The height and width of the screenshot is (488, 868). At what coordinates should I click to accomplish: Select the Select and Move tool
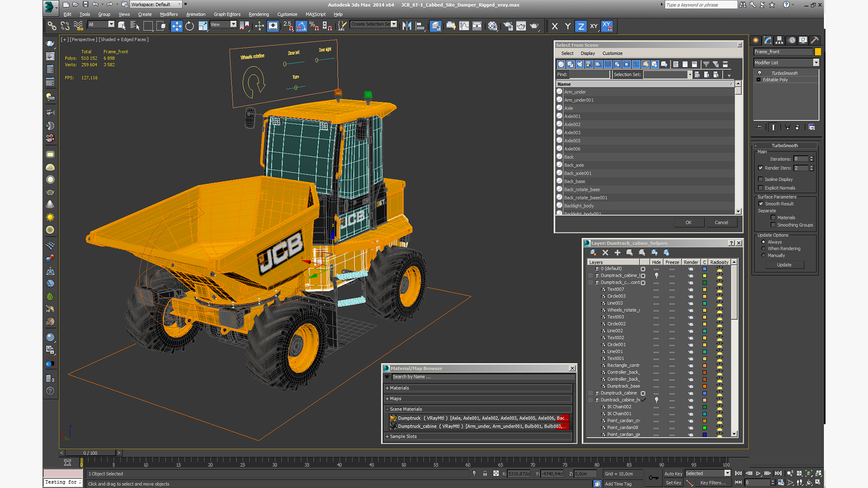coord(176,26)
